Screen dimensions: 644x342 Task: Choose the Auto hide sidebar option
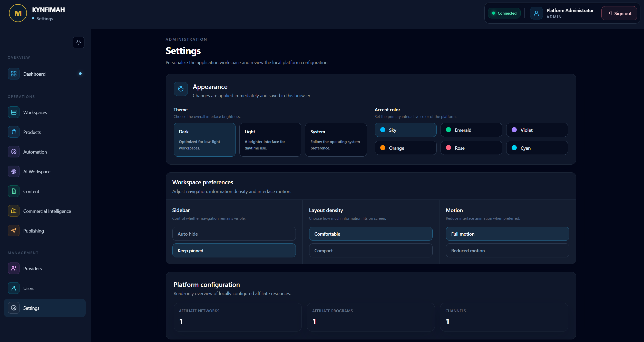234,234
